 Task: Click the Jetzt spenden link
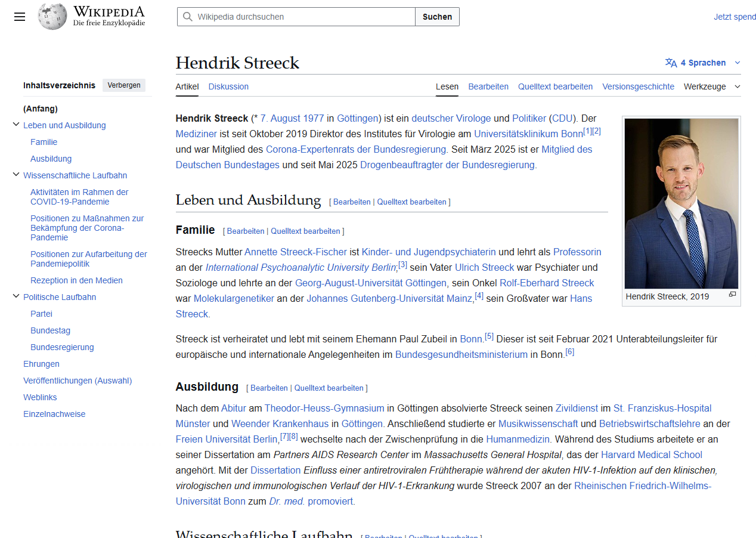click(735, 17)
